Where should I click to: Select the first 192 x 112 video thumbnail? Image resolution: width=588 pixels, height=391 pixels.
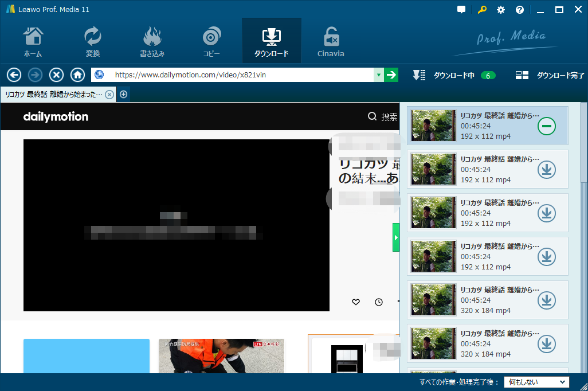point(433,126)
